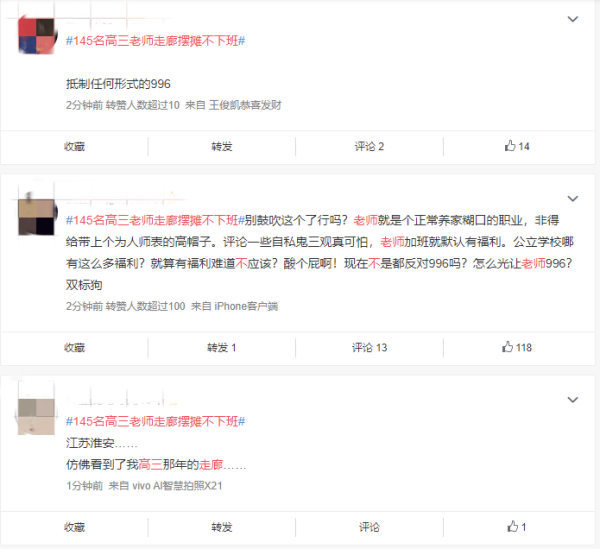The width and height of the screenshot is (600, 549).
Task: Click 收藏 on the second post
Action: point(74,347)
